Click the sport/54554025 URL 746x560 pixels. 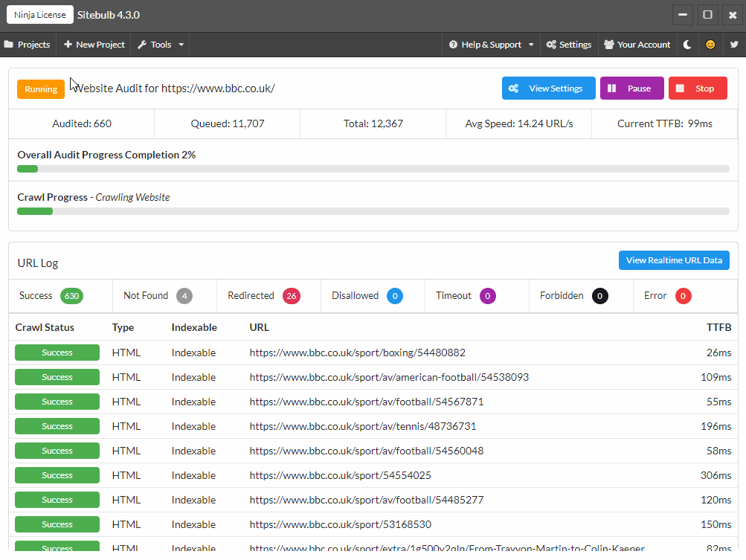(x=340, y=475)
